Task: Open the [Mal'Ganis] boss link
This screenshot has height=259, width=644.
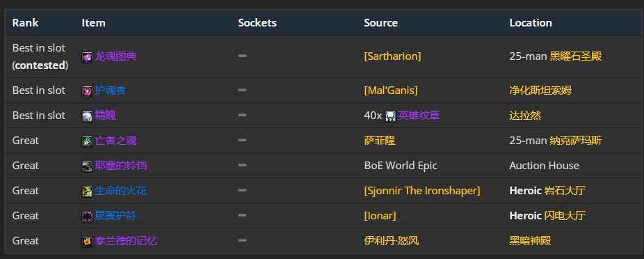Action: (x=391, y=90)
